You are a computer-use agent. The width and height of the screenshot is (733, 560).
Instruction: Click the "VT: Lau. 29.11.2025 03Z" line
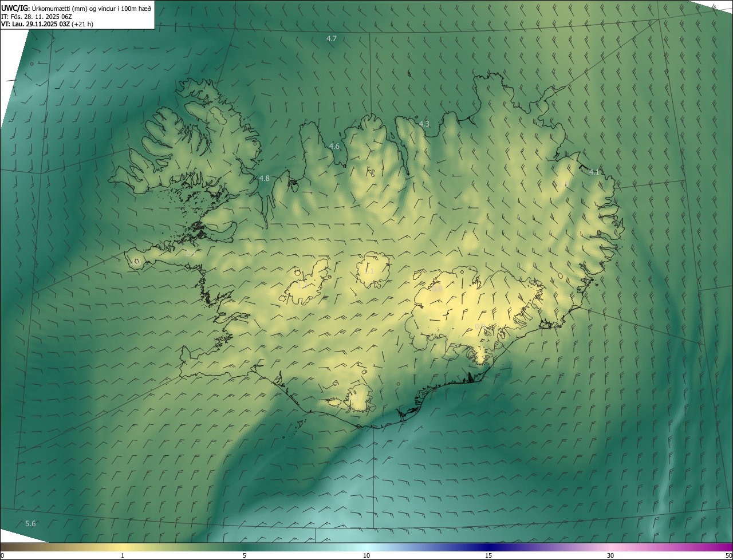[x=36, y=24]
